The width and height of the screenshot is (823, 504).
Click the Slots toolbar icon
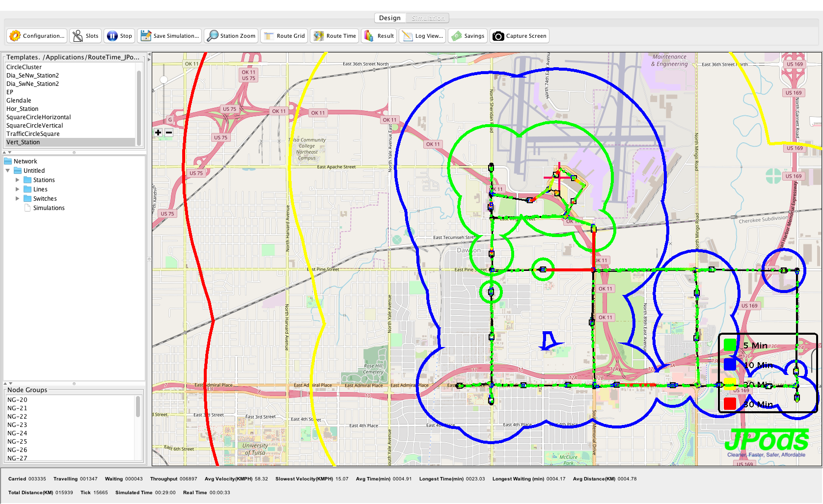click(x=85, y=36)
